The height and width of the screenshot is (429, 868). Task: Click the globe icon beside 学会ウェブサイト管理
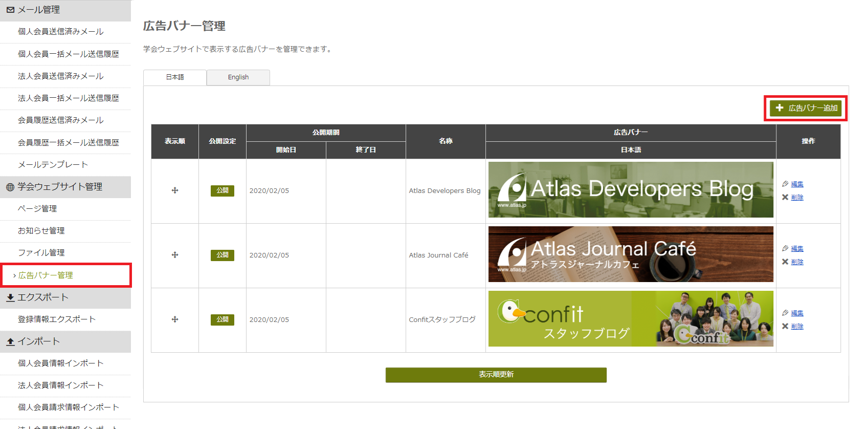point(10,187)
